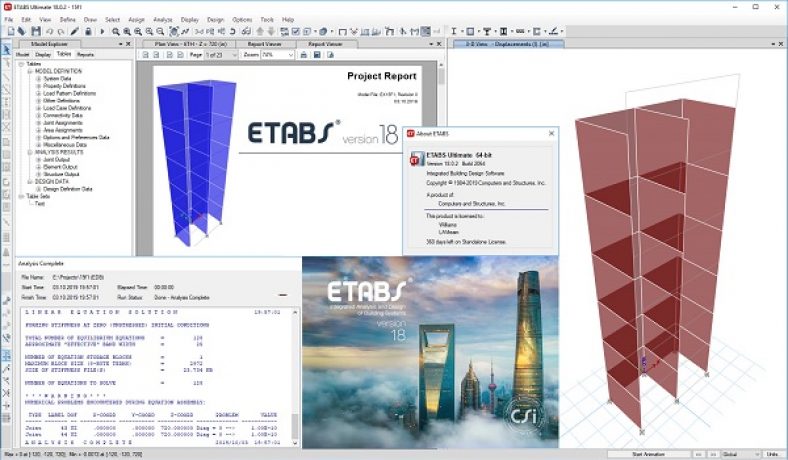Click the first page icon in Report Viewer
This screenshot has width=788, height=460.
[x=145, y=55]
